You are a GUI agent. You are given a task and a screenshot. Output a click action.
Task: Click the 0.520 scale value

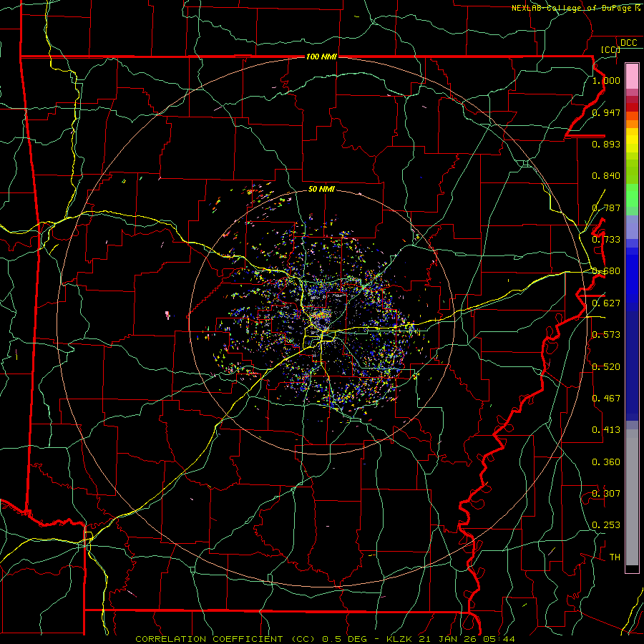pyautogui.click(x=606, y=367)
